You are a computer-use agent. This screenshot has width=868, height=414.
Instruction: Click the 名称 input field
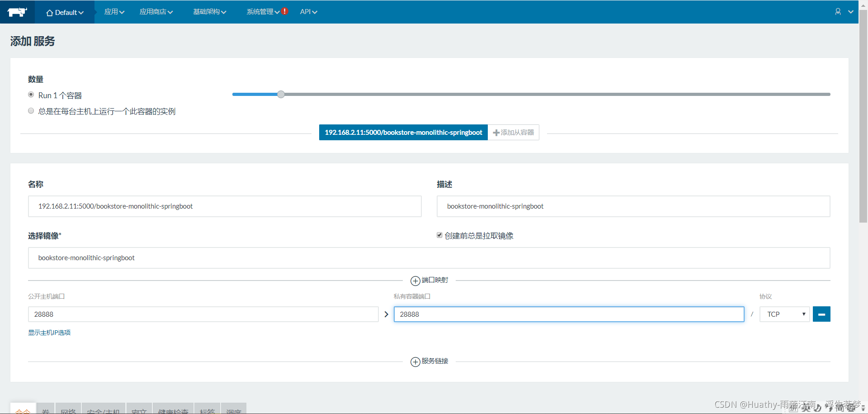coord(225,206)
